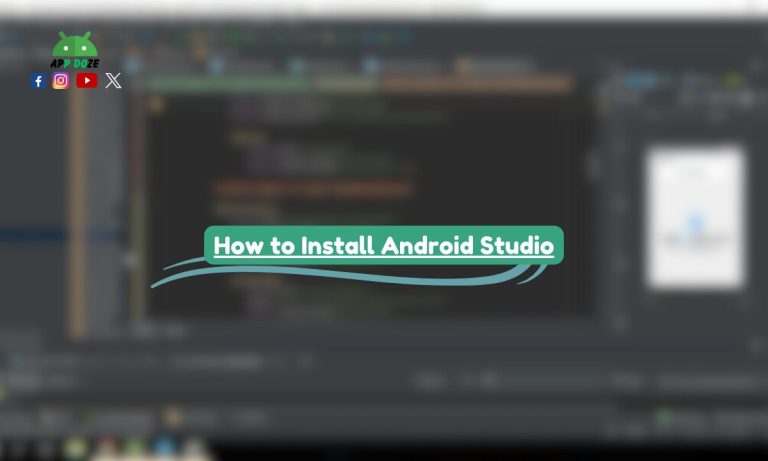This screenshot has height=461, width=768.
Task: Click the Instagram icon
Action: click(x=61, y=80)
